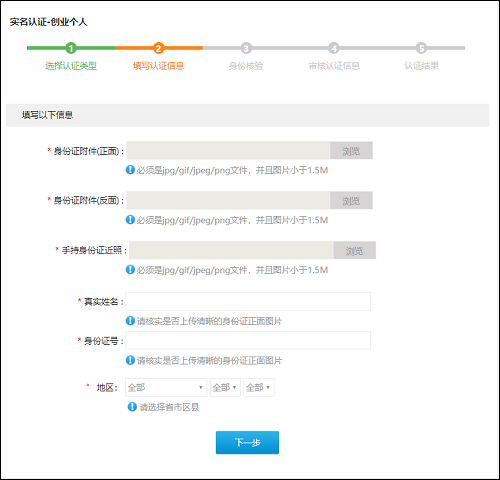Select the 填写认证信息 step label

tap(158, 66)
